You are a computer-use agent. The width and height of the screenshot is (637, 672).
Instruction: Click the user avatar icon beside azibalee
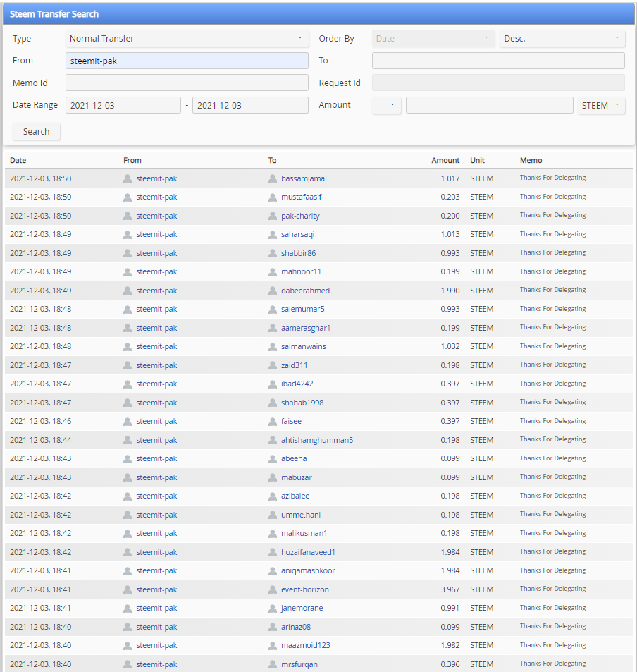click(x=273, y=496)
